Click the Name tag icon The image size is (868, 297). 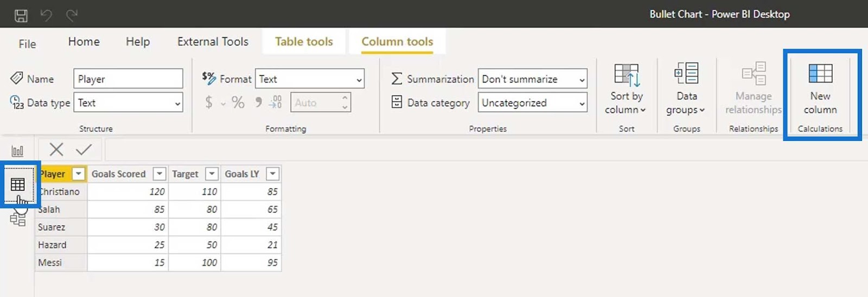(16, 79)
